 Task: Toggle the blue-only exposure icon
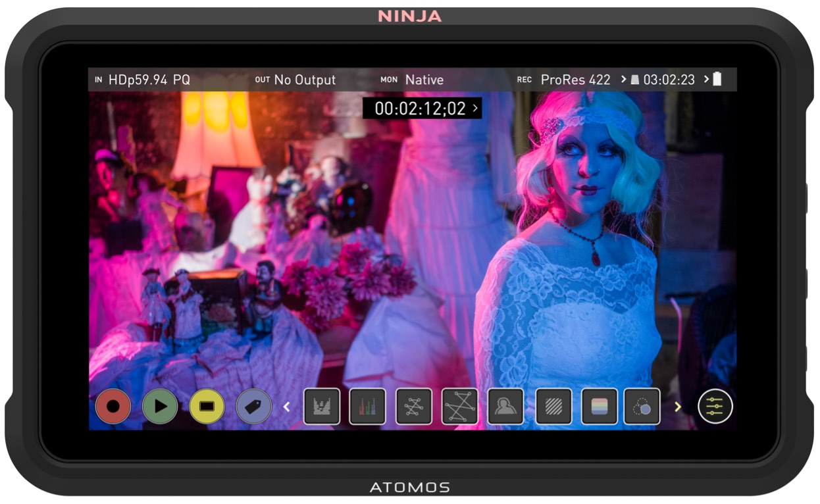click(642, 407)
